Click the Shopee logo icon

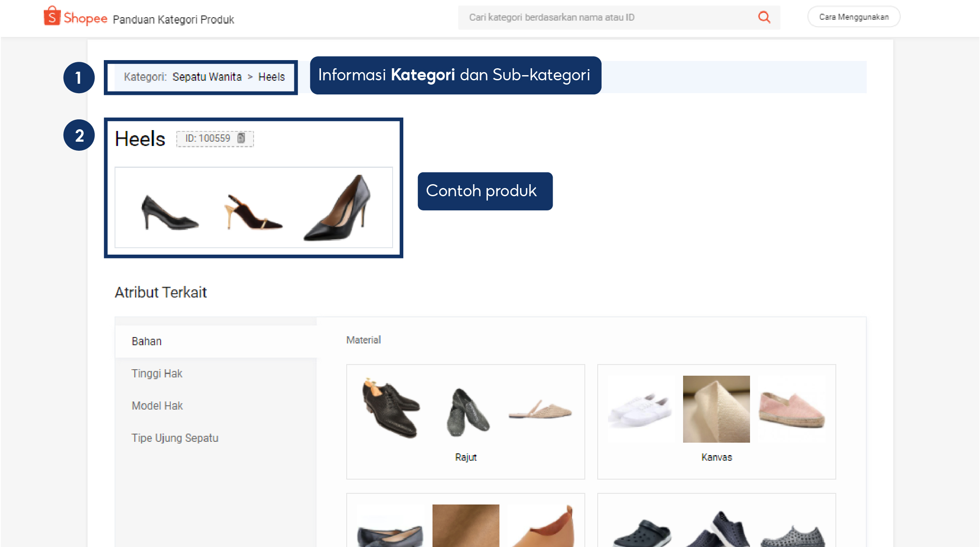pos(52,17)
